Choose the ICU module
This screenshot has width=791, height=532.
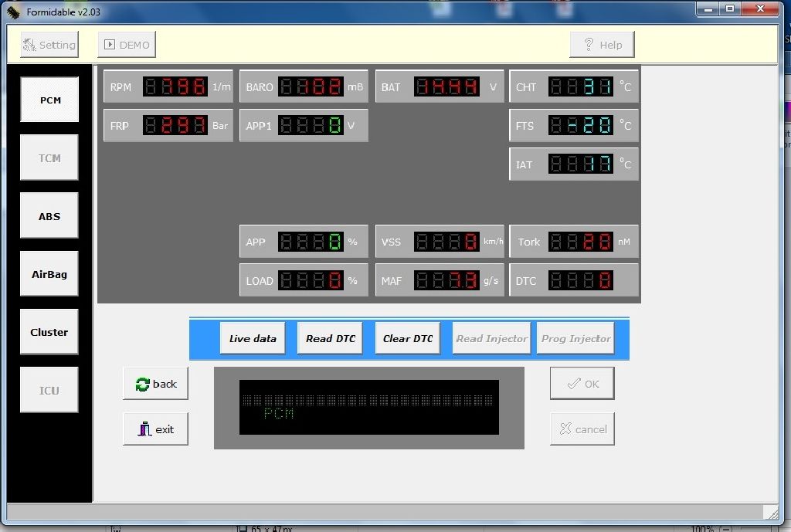click(x=49, y=390)
